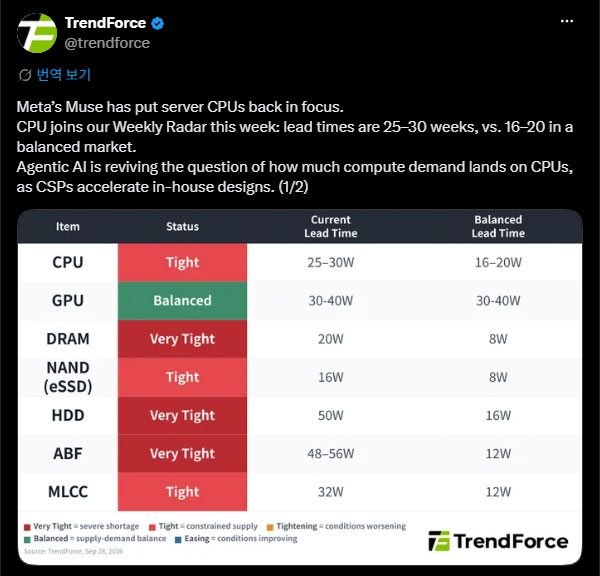Click the GPU Balanced status cell
Image resolution: width=600 pixels, height=576 pixels.
pos(183,300)
